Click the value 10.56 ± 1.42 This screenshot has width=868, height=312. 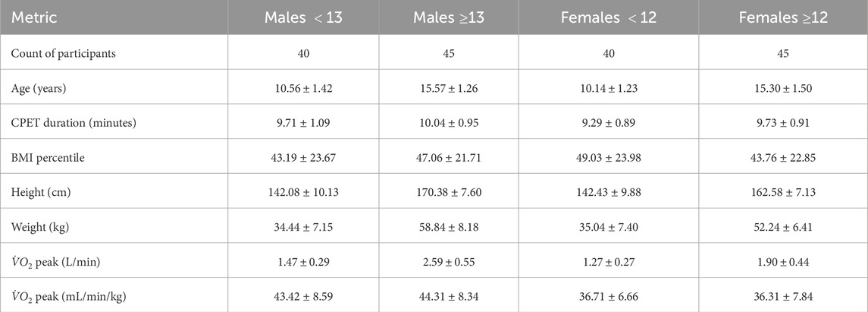pos(303,88)
